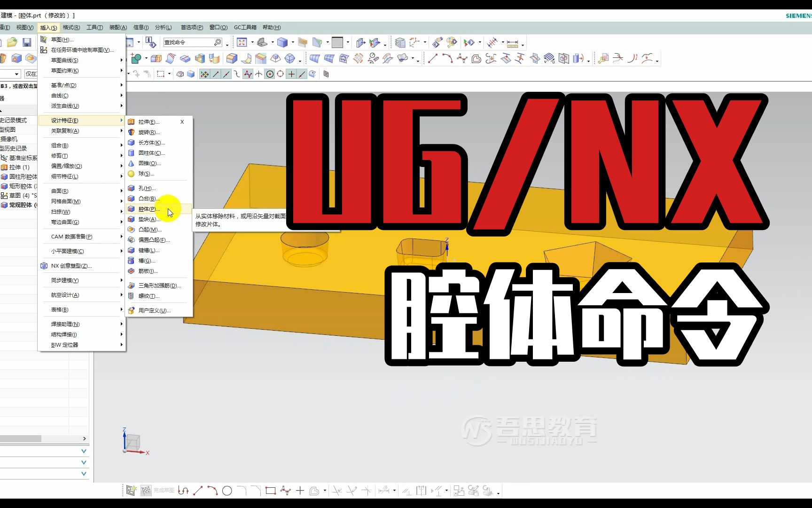The width and height of the screenshot is (812, 508).
Task: Click the Offset curve icon
Action: coord(476,58)
